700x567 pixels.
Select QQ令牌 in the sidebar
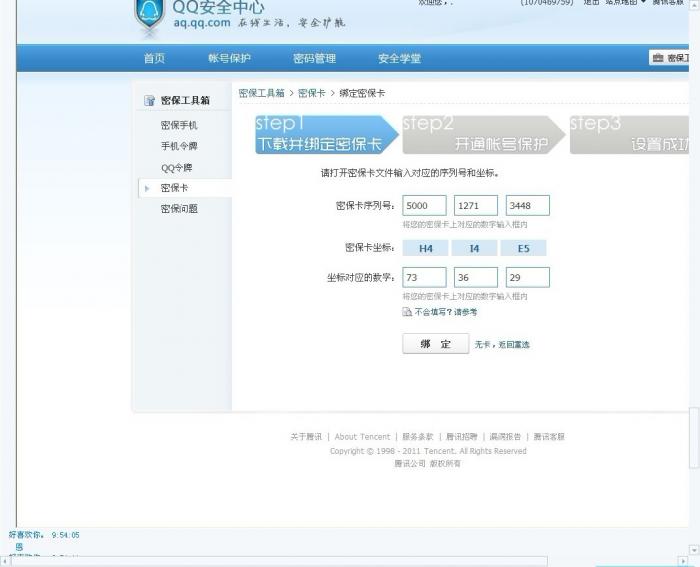point(177,167)
